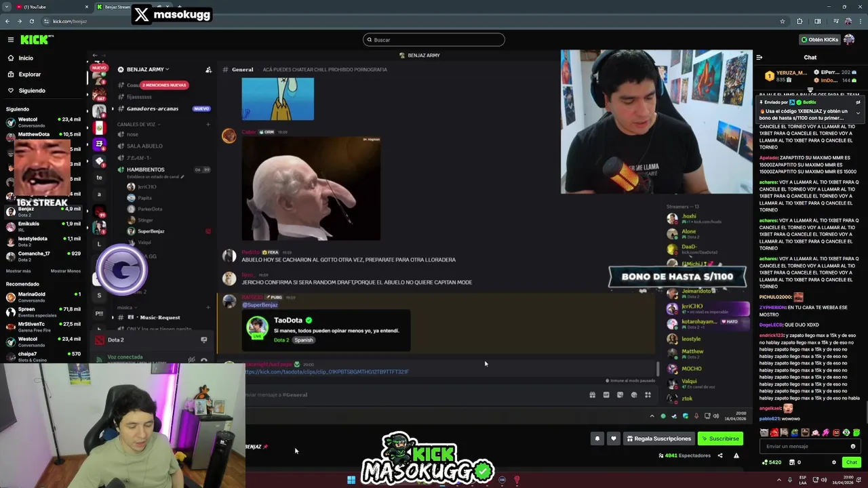Click the Obtén KICKs button
Image resolution: width=868 pixels, height=488 pixels.
tap(819, 40)
